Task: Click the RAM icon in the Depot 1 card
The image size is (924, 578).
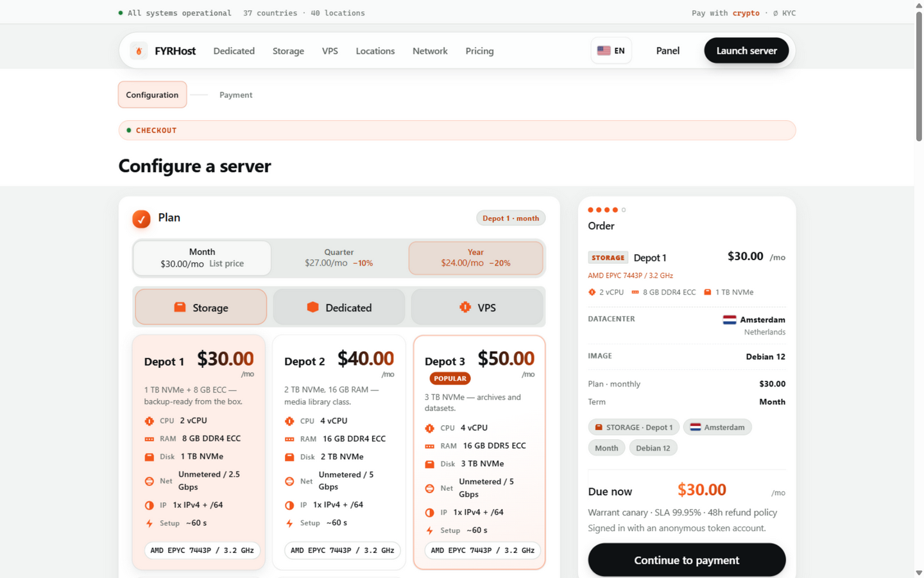Action: (x=150, y=439)
